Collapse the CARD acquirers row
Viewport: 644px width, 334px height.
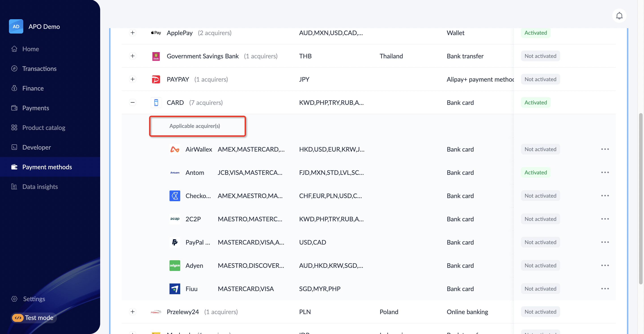coord(133,102)
